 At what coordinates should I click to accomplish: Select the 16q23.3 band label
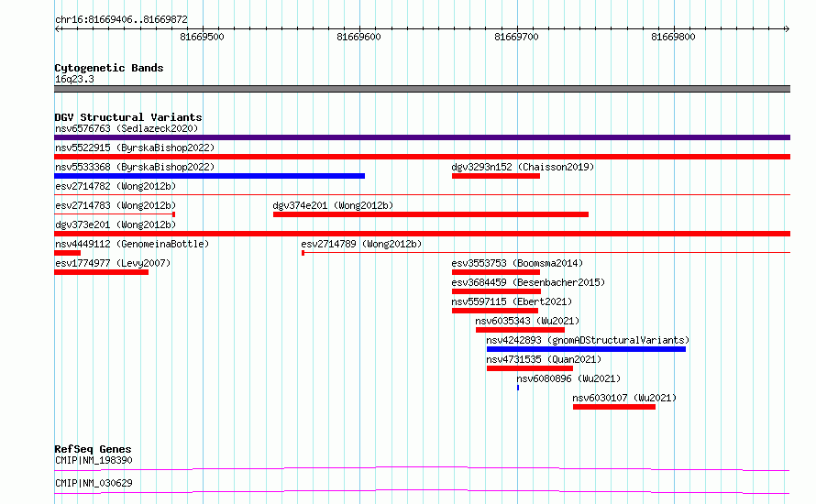point(74,79)
